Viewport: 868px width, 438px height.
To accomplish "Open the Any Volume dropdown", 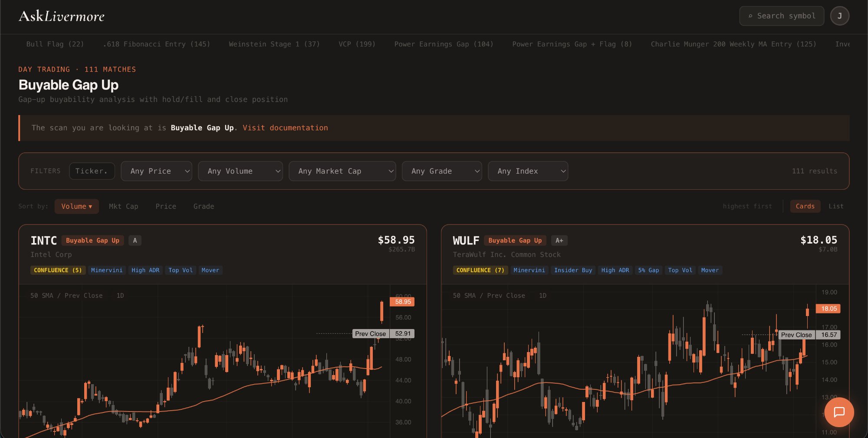I will (x=240, y=171).
